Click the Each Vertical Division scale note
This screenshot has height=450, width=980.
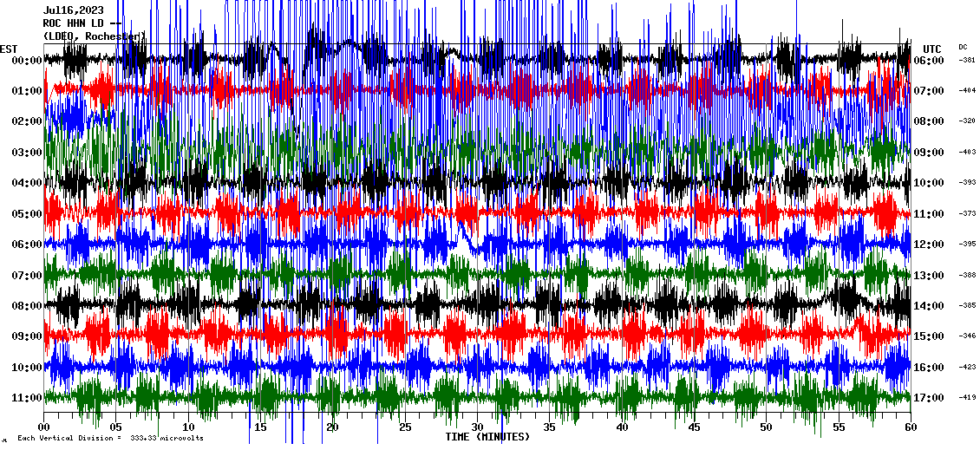point(109,438)
